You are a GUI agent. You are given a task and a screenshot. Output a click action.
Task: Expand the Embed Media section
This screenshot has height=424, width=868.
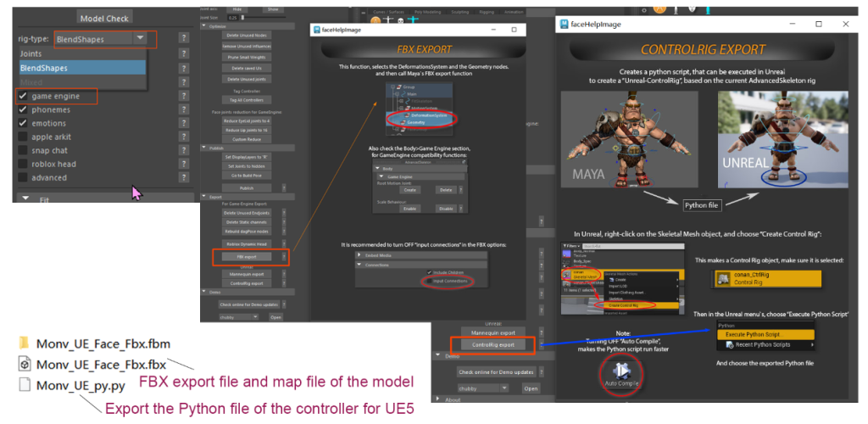pyautogui.click(x=421, y=255)
